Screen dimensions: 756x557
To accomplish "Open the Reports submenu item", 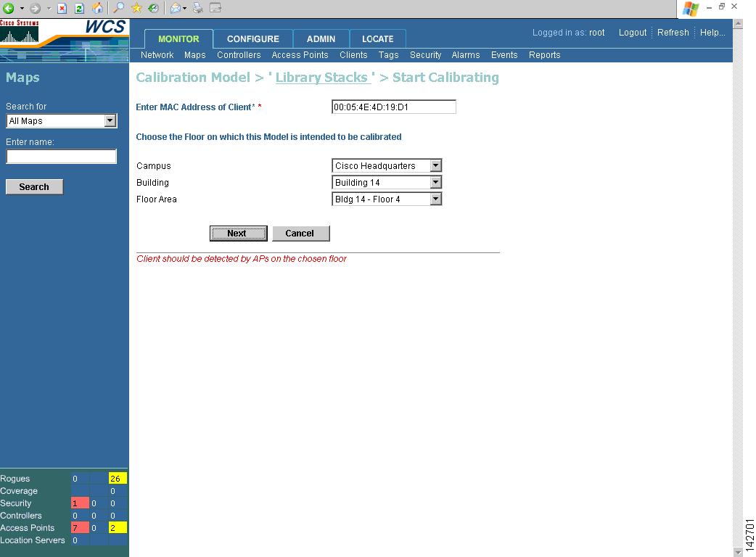I will 544,55.
